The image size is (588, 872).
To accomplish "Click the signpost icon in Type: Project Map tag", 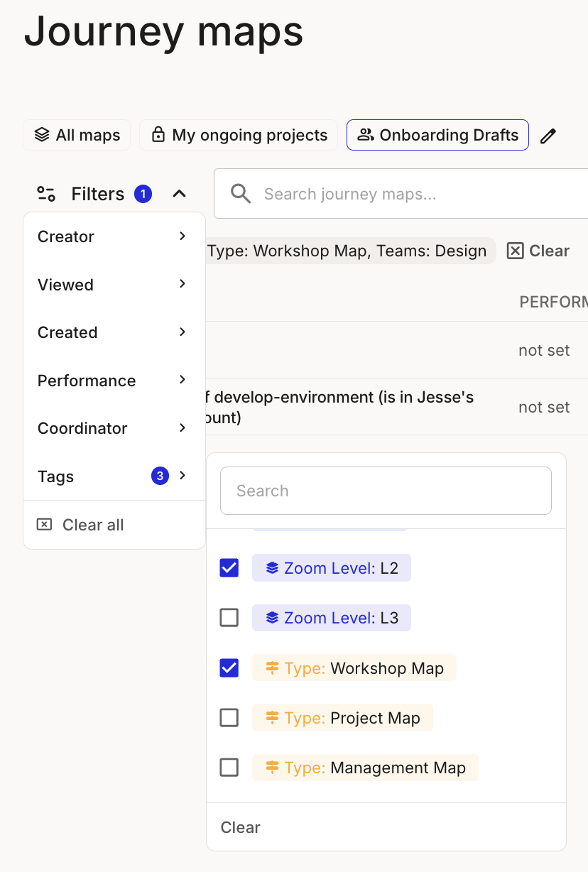I will (x=272, y=718).
